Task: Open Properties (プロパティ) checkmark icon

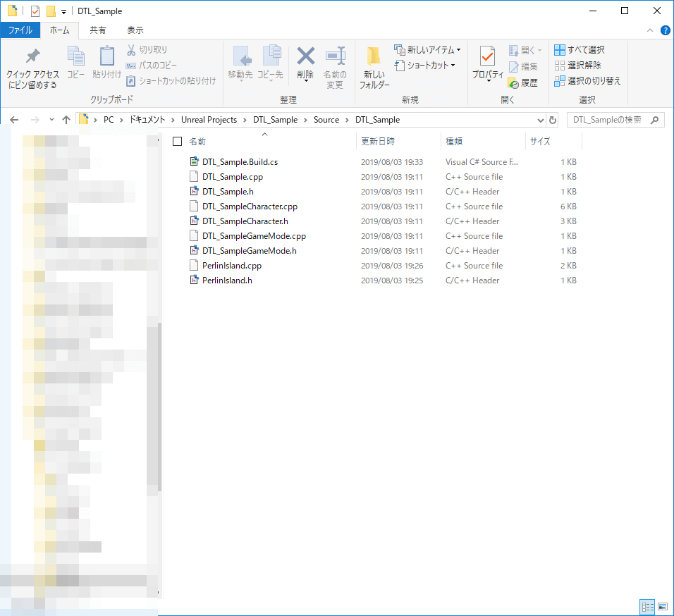Action: [x=487, y=56]
